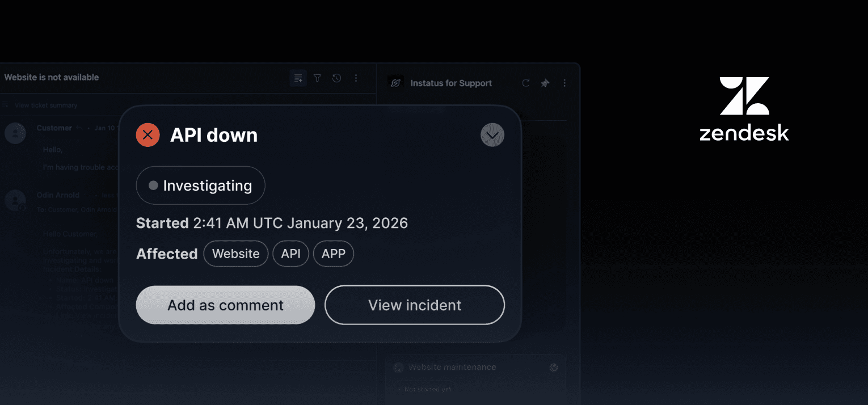868x405 pixels.
Task: Click the View ticket summary link
Action: (46, 105)
